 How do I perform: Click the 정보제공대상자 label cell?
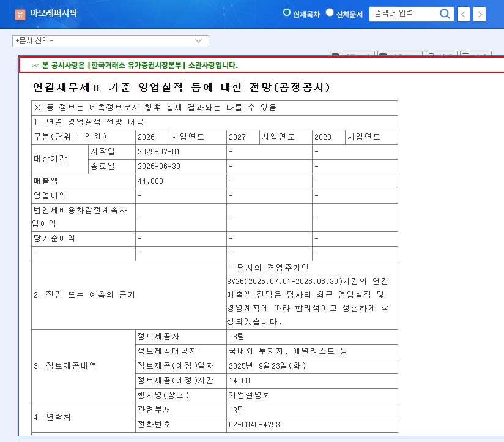pos(181,351)
